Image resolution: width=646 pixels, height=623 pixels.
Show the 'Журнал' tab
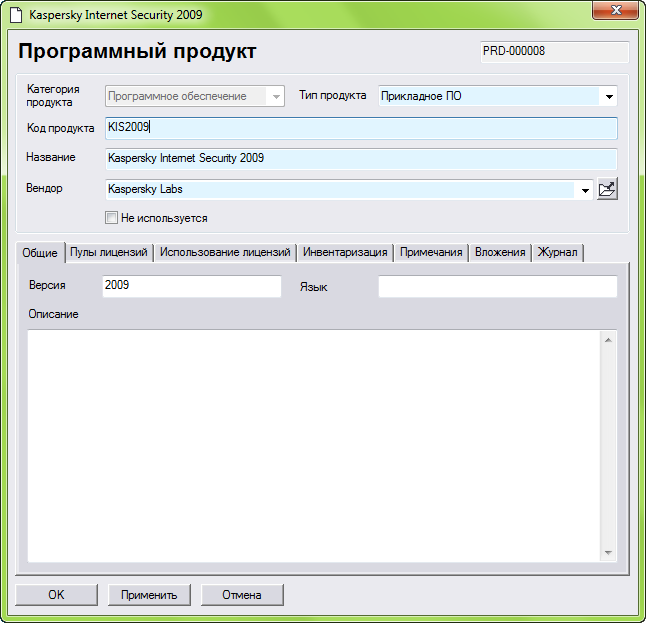557,252
